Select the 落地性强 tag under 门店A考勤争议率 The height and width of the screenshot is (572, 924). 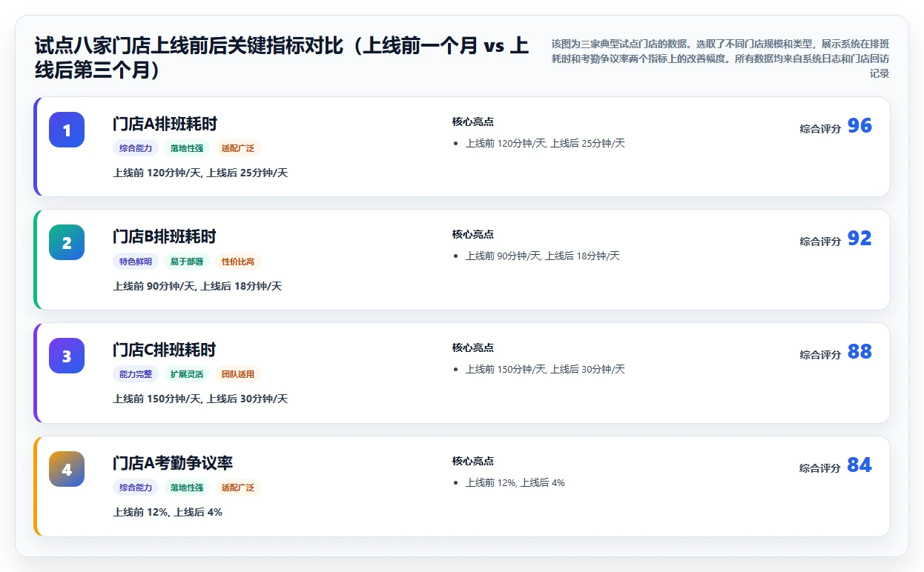pos(187,488)
